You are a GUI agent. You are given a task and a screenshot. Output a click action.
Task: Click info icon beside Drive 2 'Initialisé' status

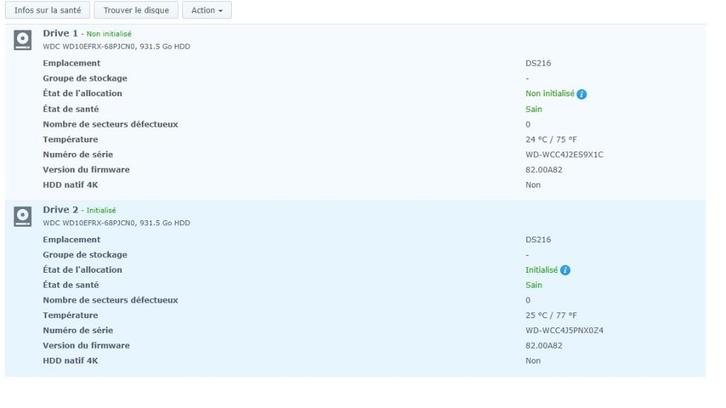point(565,270)
